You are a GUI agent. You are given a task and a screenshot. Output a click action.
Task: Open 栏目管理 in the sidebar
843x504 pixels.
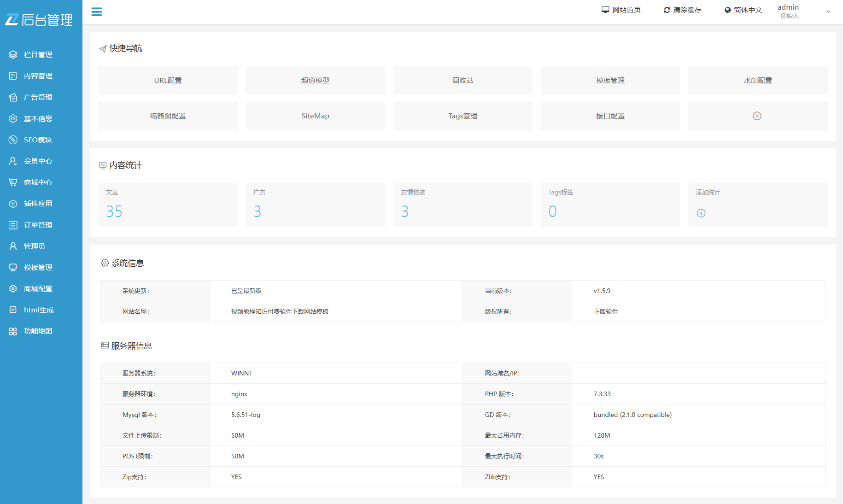38,55
